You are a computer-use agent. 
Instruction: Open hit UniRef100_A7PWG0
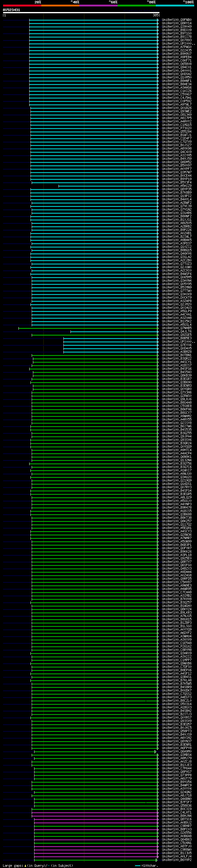tap(177, 47)
